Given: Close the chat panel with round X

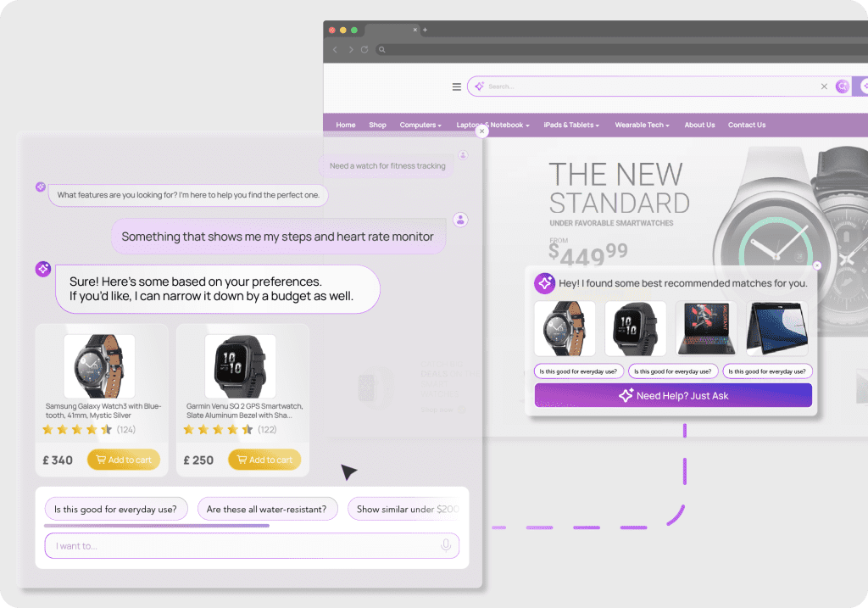Looking at the screenshot, I should (x=482, y=131).
